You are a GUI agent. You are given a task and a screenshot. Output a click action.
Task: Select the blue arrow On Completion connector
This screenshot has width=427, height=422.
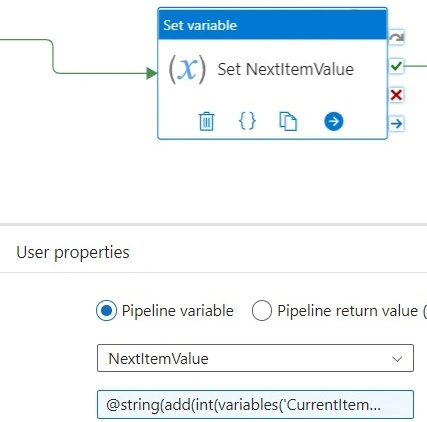coord(396,124)
